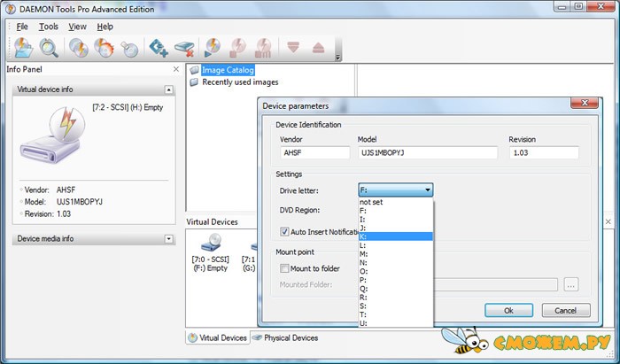Click the Model field UJS1MBOPYJ
The width and height of the screenshot is (620, 364).
pyautogui.click(x=428, y=153)
